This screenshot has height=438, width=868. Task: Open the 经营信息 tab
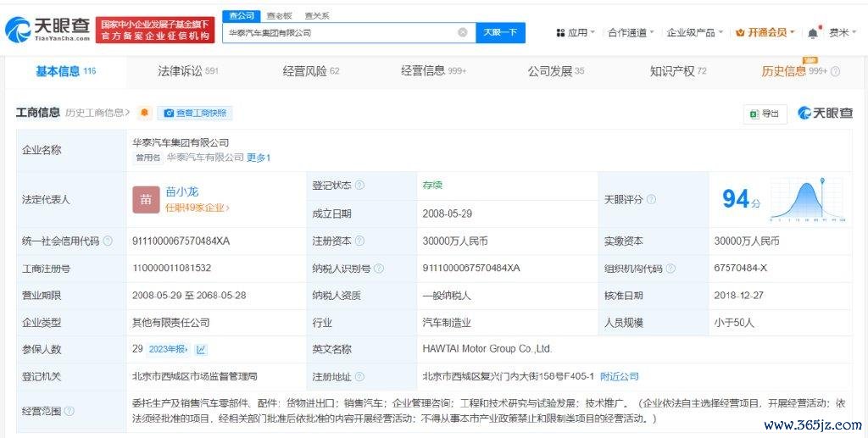tap(434, 71)
